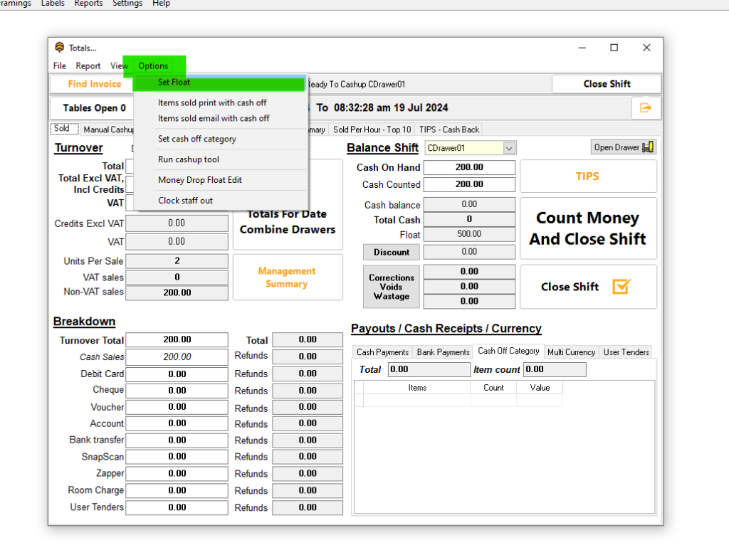This screenshot has height=560, width=729.
Task: Click the Voucher amount field
Action: click(177, 407)
